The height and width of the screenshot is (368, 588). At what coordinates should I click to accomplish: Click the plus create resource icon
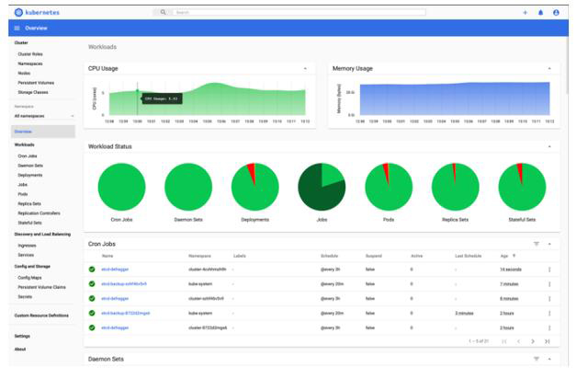click(x=525, y=13)
